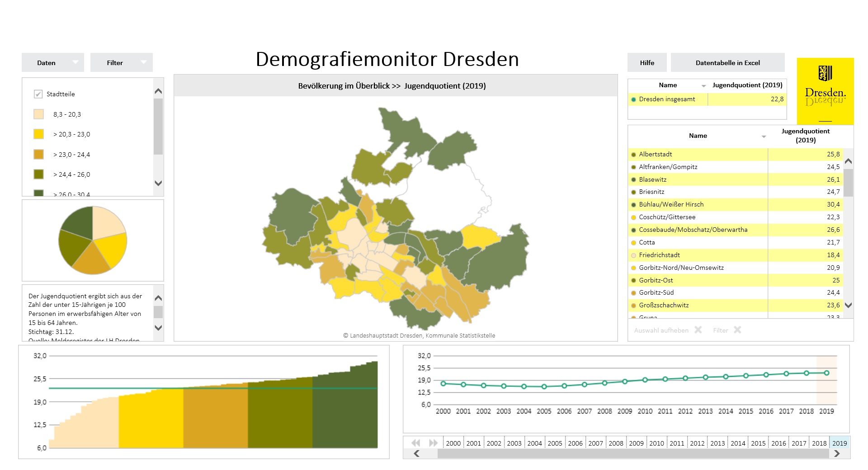Open the Hilfe help button
The height and width of the screenshot is (470, 868).
click(647, 63)
